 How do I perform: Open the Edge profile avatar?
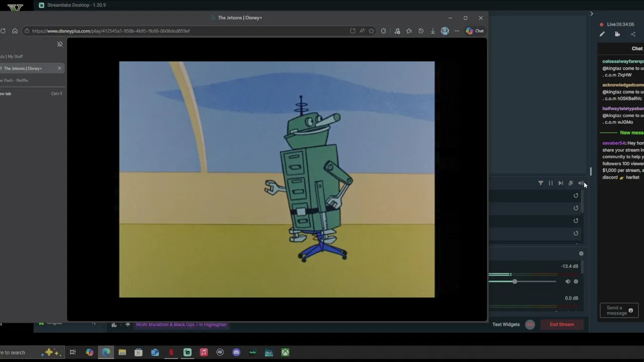click(x=445, y=31)
